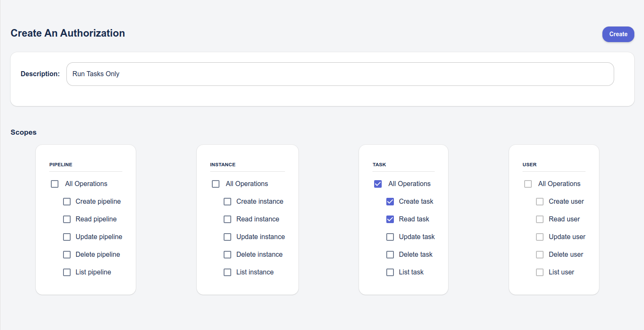Select the Update pipeline checkbox
Viewport: 644px width, 330px height.
67,237
